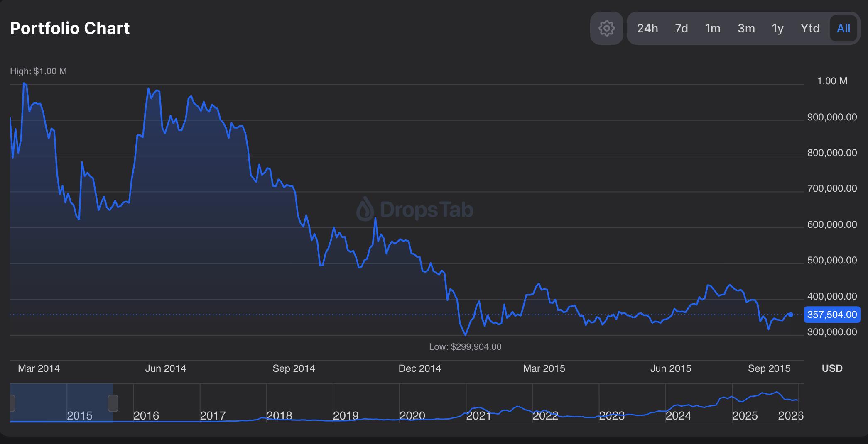Choose the 3m time range
This screenshot has width=868, height=444.
coord(746,28)
